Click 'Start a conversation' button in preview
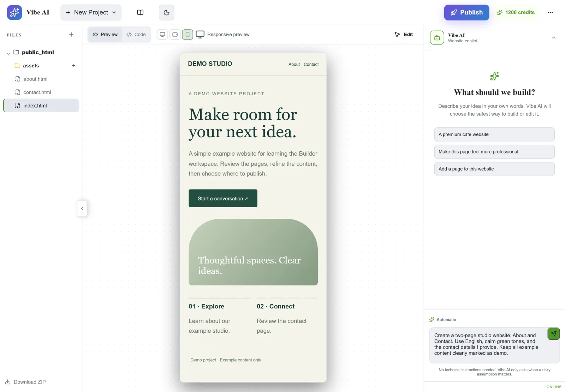 223,198
